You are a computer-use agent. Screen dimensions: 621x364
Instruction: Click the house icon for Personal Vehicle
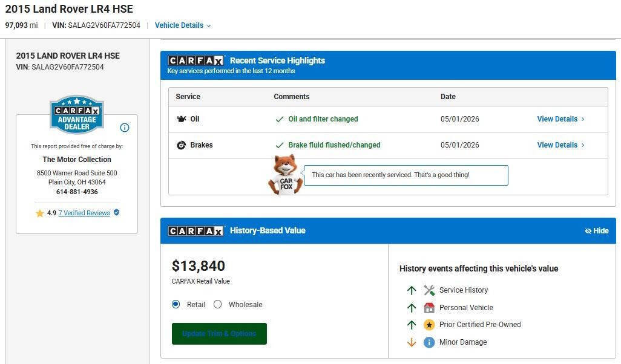point(429,307)
